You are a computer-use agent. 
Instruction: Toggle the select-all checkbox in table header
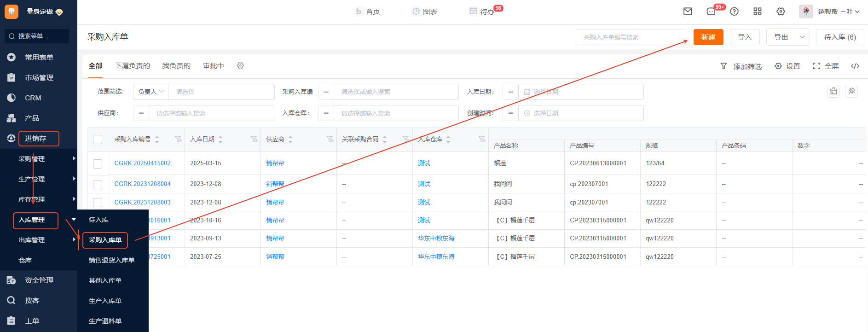98,139
